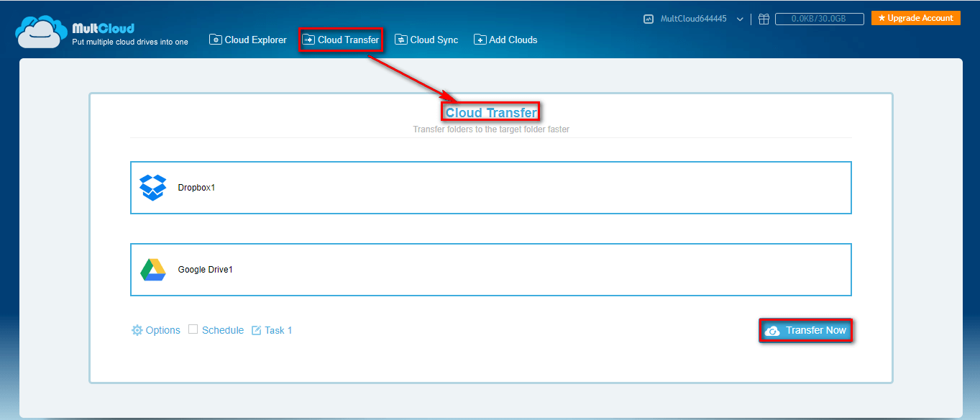Click the 'Transfer folders to the target folder faster' subtitle
This screenshot has height=420, width=980.
491,129
